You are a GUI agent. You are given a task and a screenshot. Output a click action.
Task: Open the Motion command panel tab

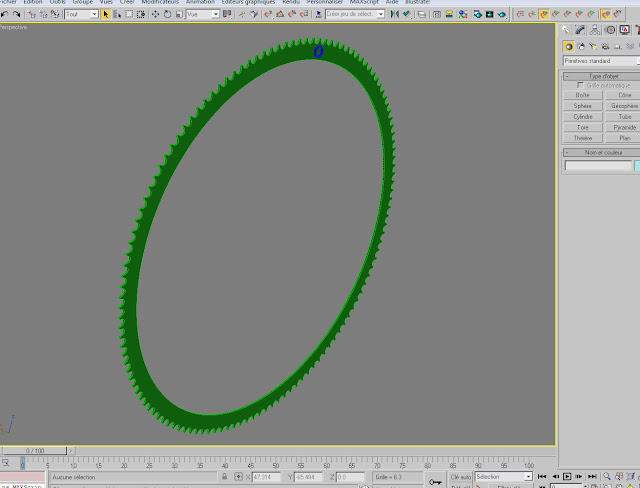[610, 30]
